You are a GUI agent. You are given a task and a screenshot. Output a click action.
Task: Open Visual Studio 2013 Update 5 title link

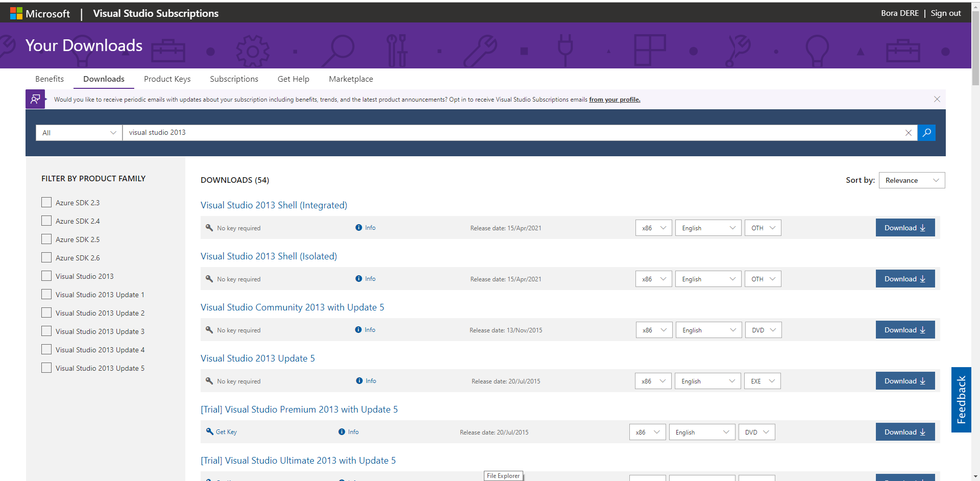point(258,358)
